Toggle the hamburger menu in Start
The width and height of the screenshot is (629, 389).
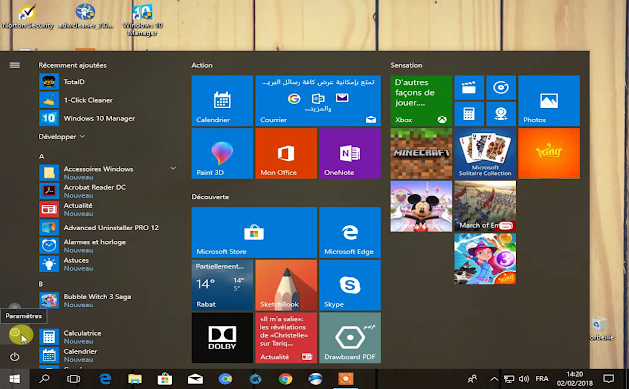tap(14, 65)
